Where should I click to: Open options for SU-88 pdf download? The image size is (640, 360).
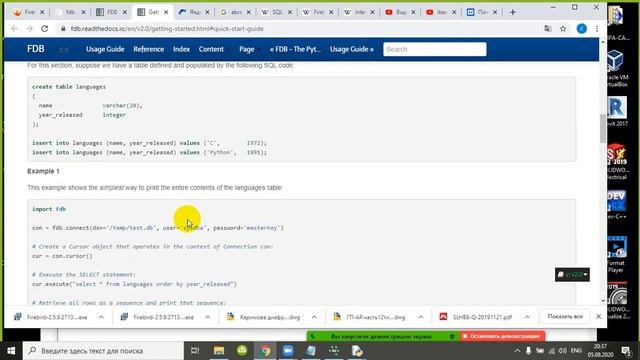pos(527,317)
